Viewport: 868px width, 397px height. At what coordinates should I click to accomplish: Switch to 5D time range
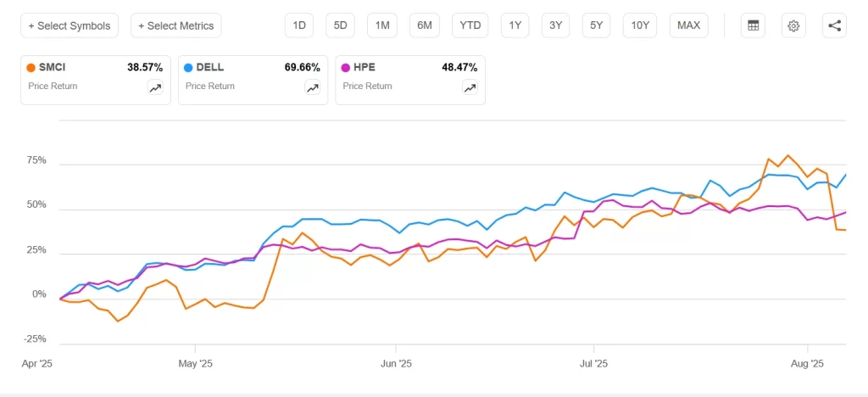point(340,25)
